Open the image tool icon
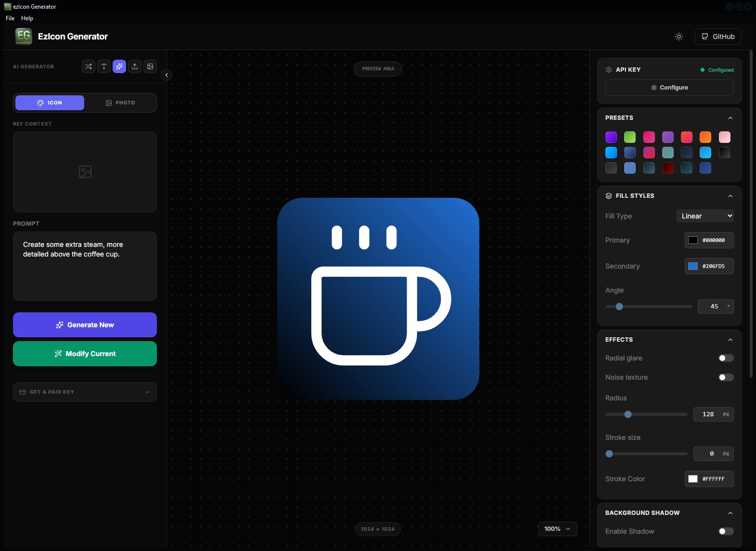 [150, 66]
